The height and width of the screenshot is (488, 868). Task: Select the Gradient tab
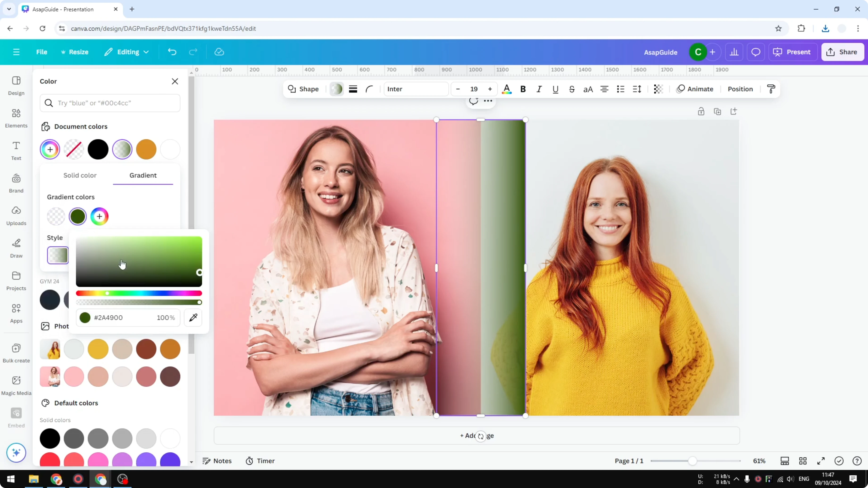click(x=143, y=175)
